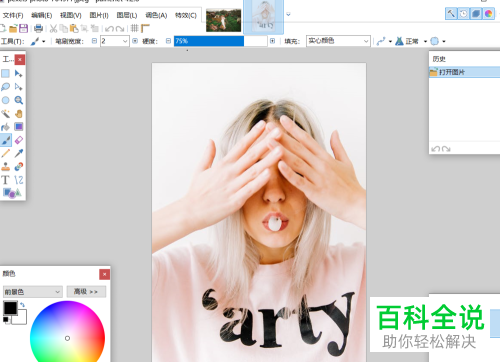Screen dimensions: 500x362
Task: Click the white secondary color swatch
Action: 21,318
